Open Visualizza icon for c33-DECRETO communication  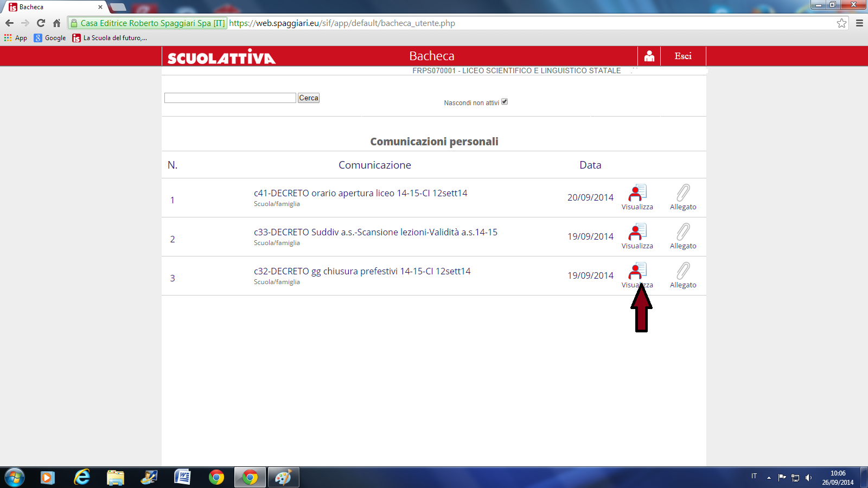coord(637,232)
